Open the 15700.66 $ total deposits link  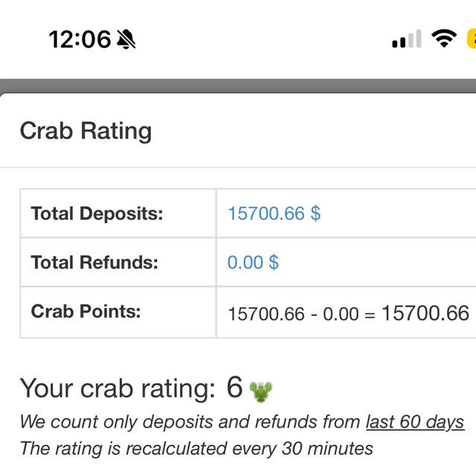(274, 213)
